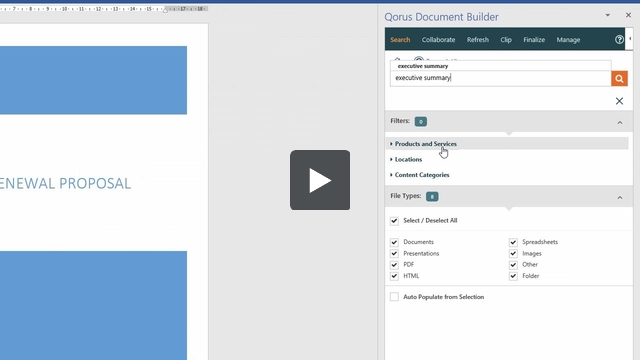
Task: Expand the Content Categories filter
Action: (420, 175)
